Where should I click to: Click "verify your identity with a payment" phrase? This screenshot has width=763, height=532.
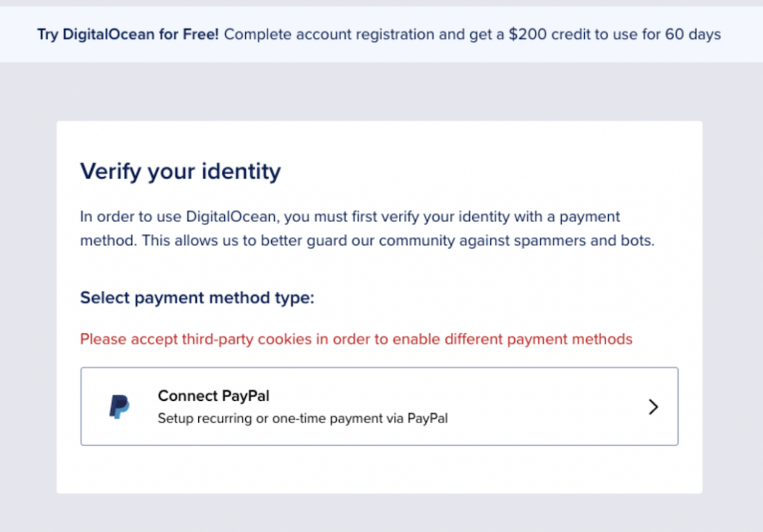500,216
